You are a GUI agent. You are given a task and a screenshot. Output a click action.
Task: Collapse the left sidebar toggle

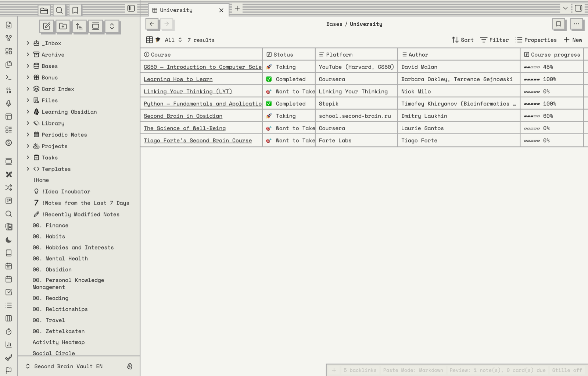coord(131,8)
